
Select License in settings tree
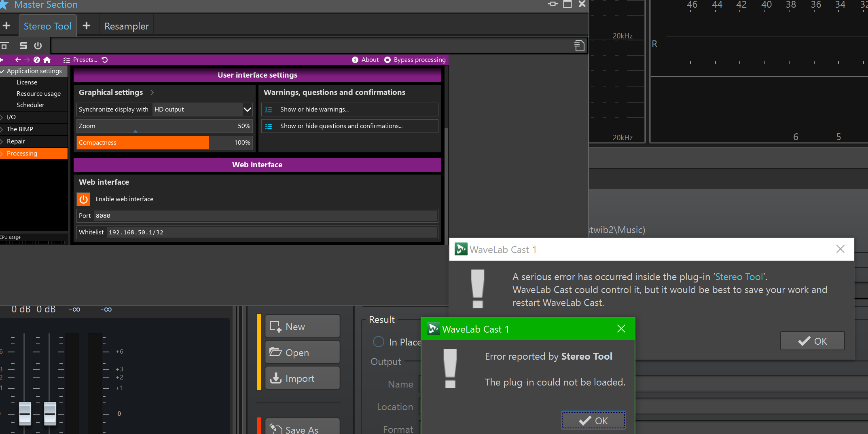pyautogui.click(x=27, y=82)
